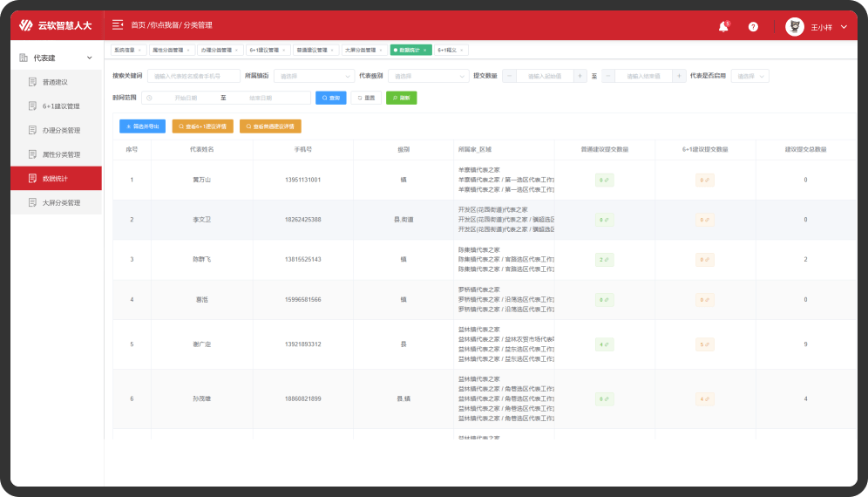Open the 王小样 user menu chevron

844,27
